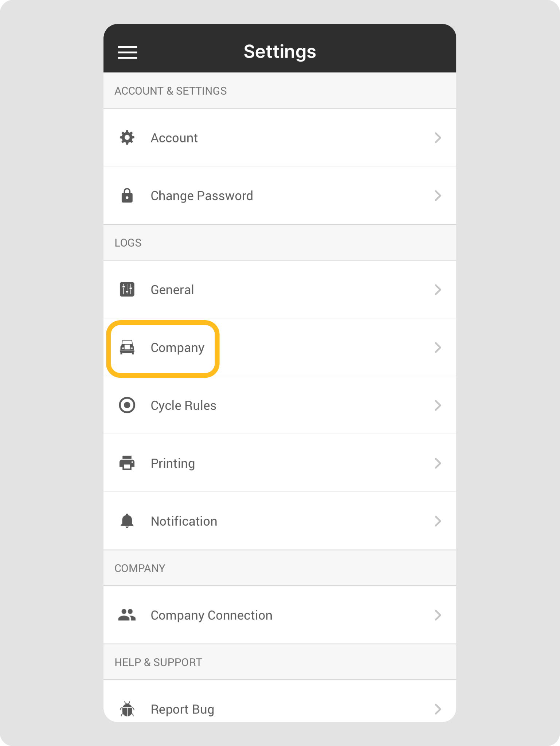Click the Change Password lock icon
The width and height of the screenshot is (560, 746).
pos(127,196)
